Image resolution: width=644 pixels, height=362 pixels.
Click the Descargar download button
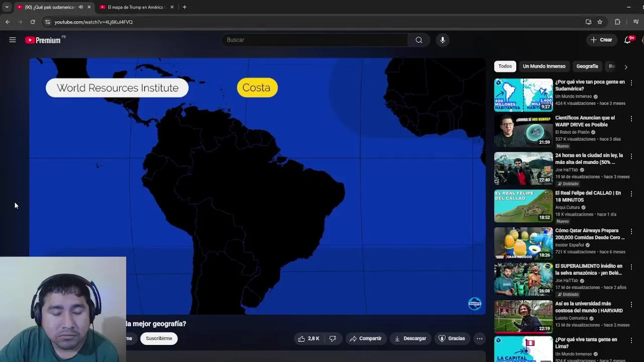pyautogui.click(x=410, y=338)
